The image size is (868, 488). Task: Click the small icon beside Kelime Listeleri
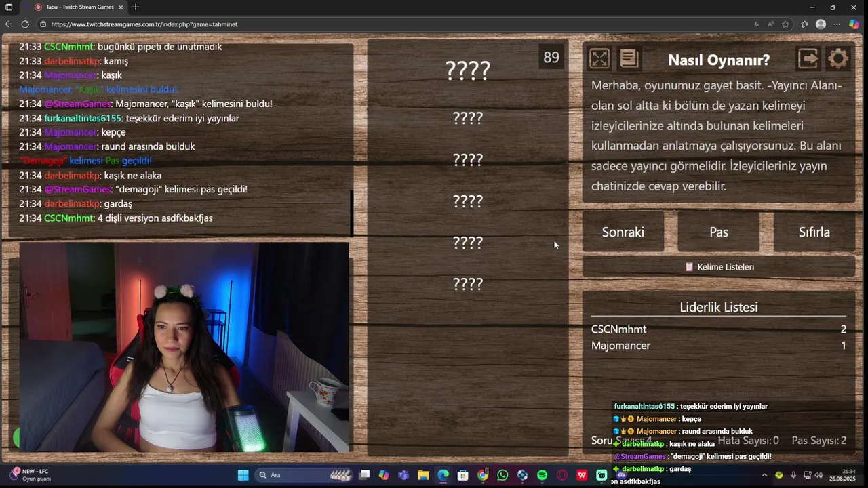point(689,266)
